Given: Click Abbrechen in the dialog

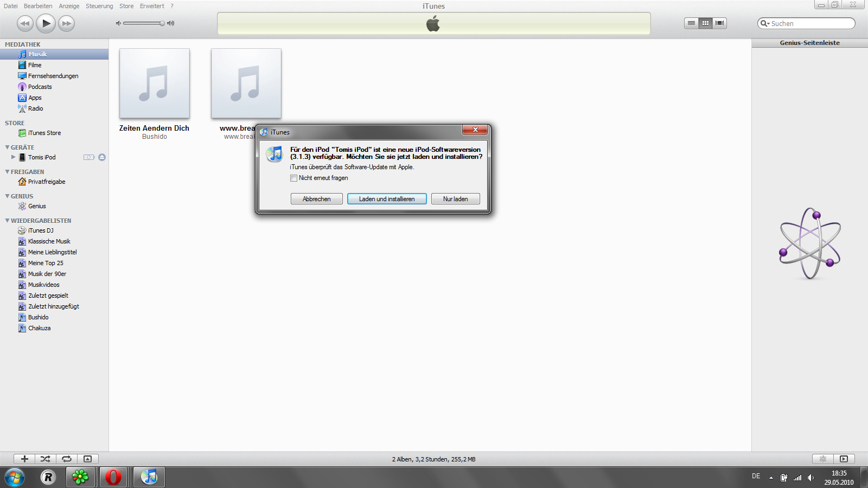Looking at the screenshot, I should pyautogui.click(x=317, y=199).
